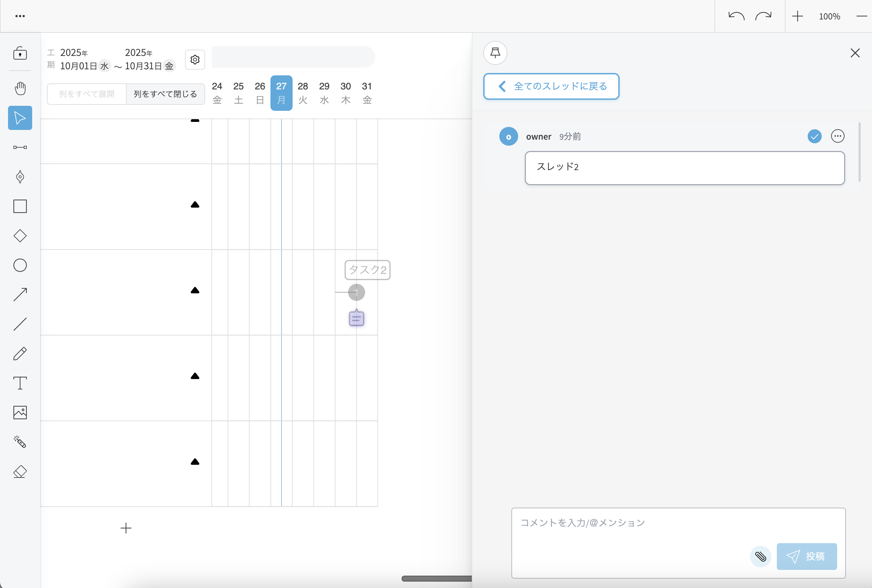
Task: Select the rectangle shape tool
Action: tap(20, 206)
